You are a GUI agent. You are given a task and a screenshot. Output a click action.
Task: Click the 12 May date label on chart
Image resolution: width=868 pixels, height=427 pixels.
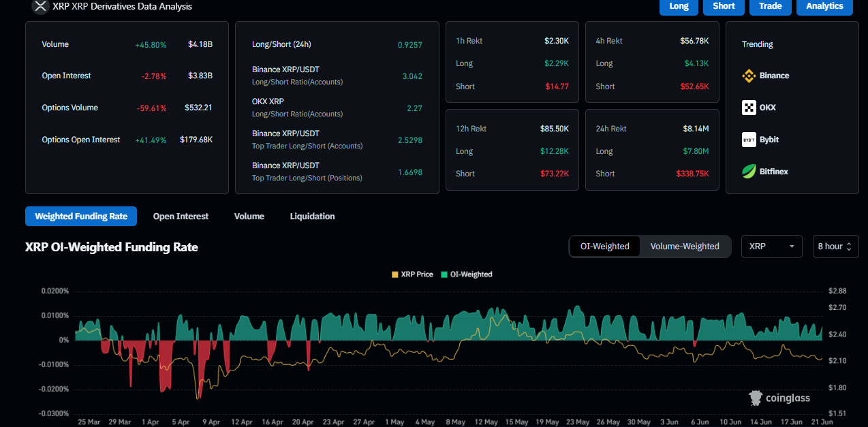(486, 422)
